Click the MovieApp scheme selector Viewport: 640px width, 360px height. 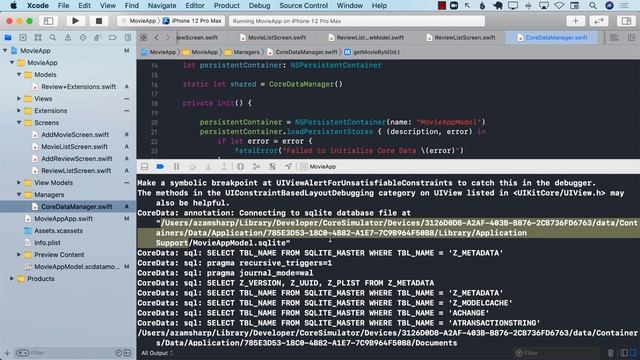pos(139,21)
